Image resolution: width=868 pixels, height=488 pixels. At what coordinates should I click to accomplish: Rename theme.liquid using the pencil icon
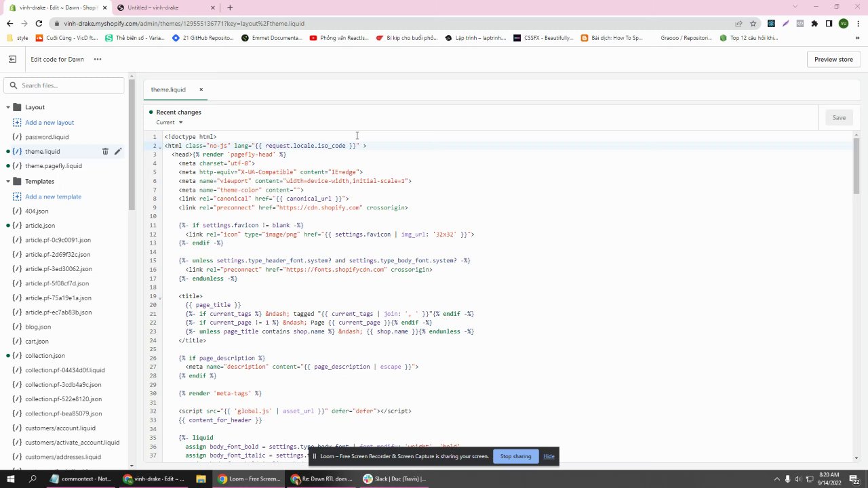click(117, 151)
